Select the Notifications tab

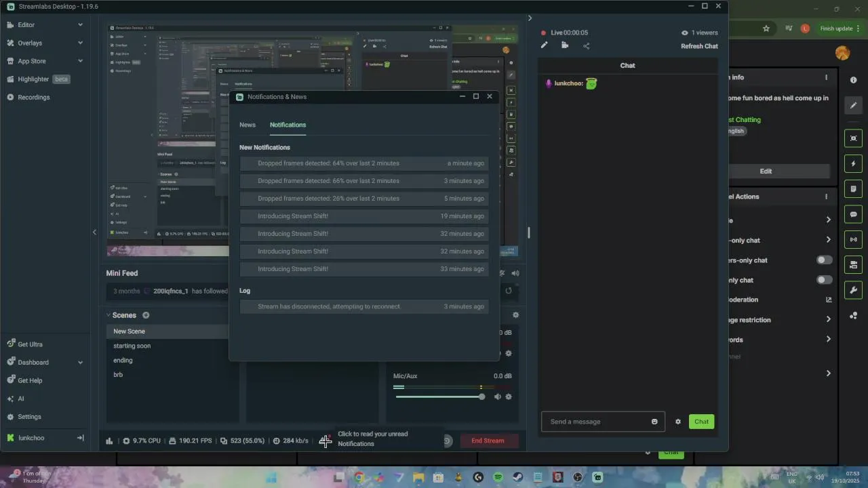pyautogui.click(x=288, y=125)
